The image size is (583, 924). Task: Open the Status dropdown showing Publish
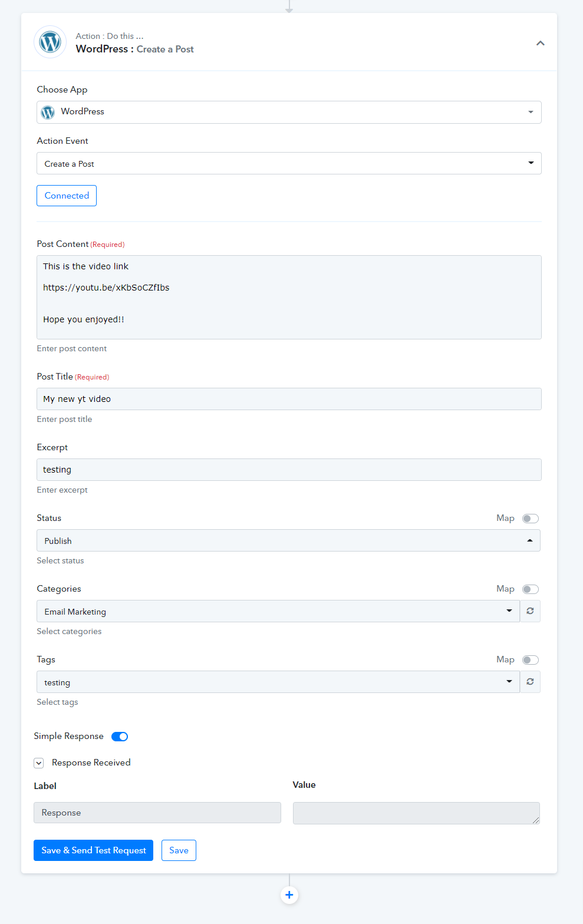point(288,540)
